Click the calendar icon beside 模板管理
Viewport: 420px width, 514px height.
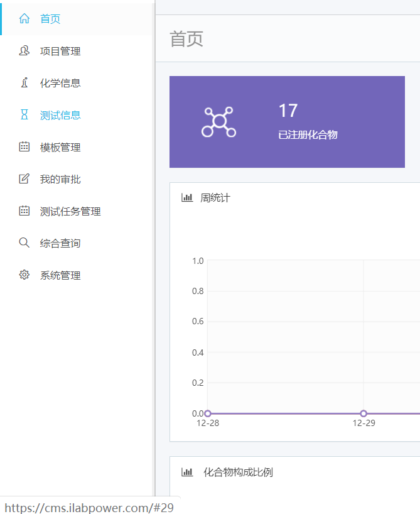[x=24, y=146]
